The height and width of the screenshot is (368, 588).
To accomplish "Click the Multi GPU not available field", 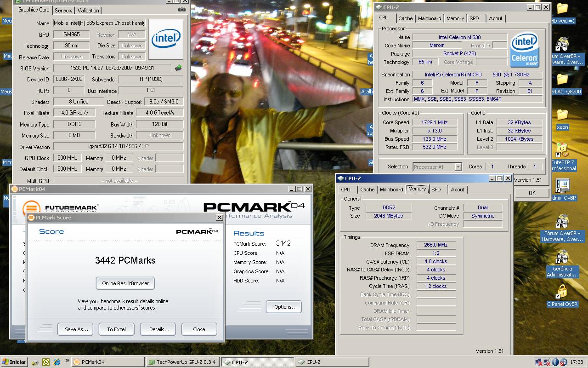I will click(x=119, y=181).
